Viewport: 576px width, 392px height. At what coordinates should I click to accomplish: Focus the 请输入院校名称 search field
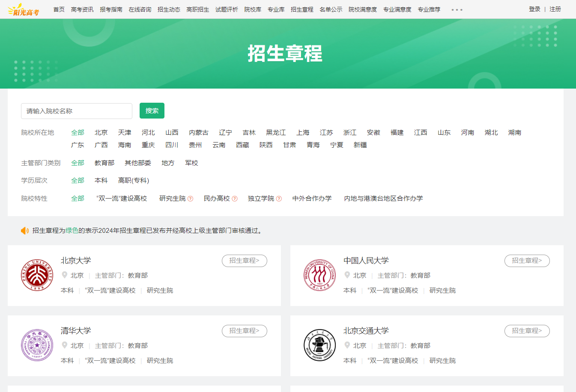point(77,111)
